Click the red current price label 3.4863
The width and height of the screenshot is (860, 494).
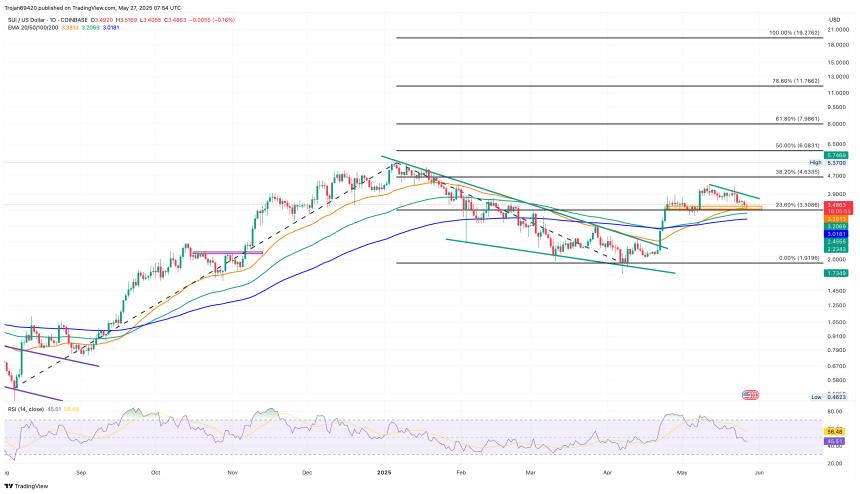click(x=836, y=205)
